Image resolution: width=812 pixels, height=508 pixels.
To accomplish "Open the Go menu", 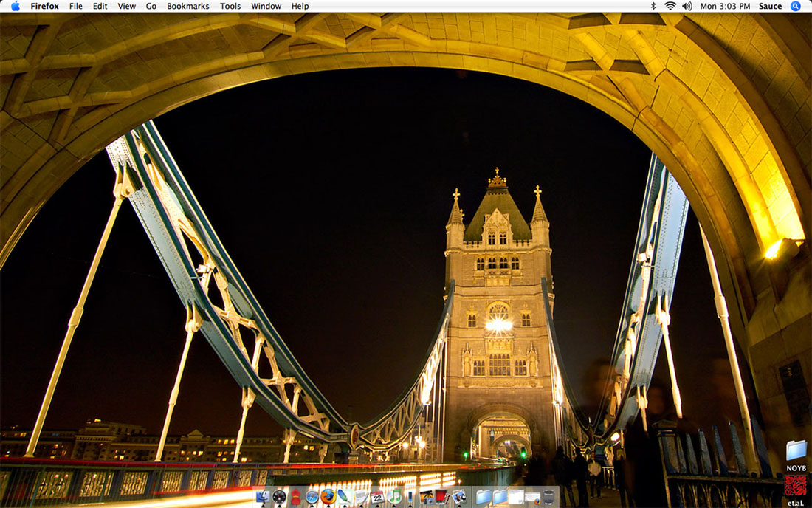I will [151, 6].
